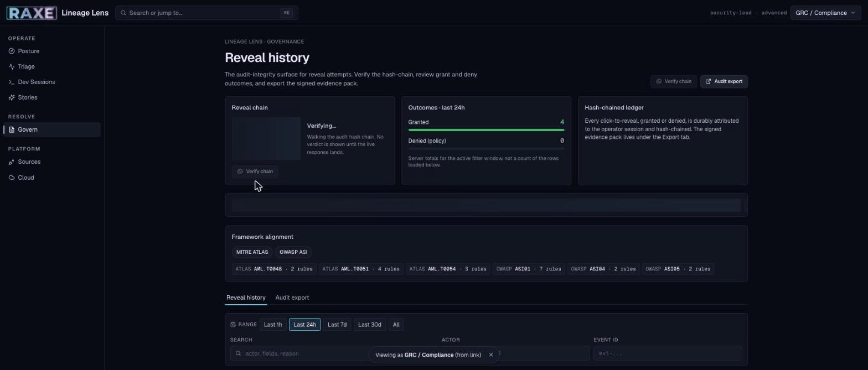Click the ATLAS AML.T0054 rule tag

[448, 269]
